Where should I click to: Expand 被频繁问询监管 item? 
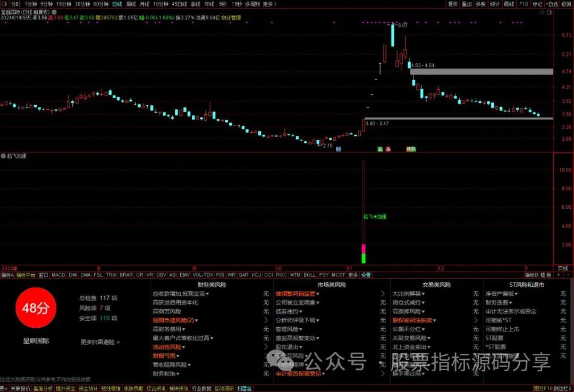coord(297,294)
